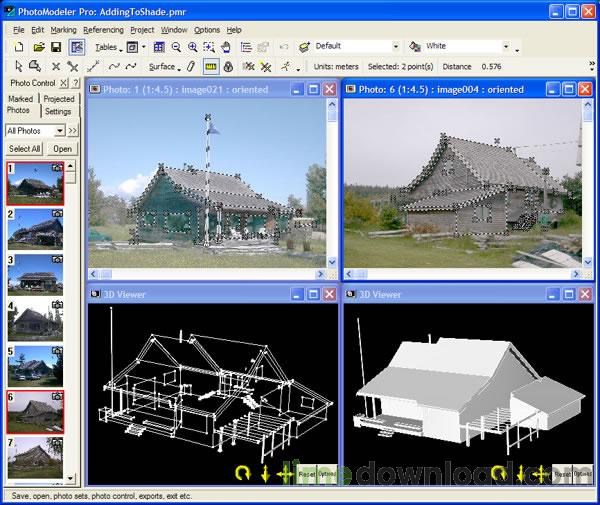Click yellow zoom arrow in wireframe 3D Viewer
600x505 pixels.
tap(265, 473)
